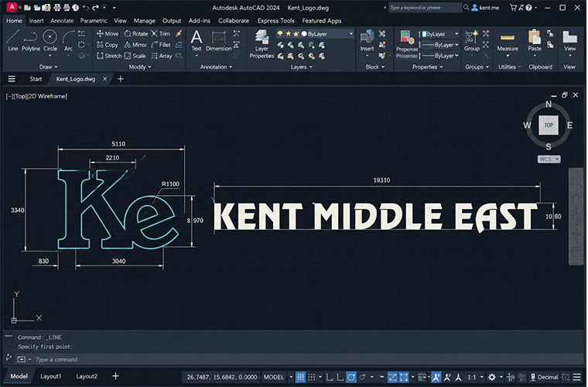This screenshot has height=387, width=588.
Task: Open workspace switching gear in status bar
Action: [x=491, y=377]
